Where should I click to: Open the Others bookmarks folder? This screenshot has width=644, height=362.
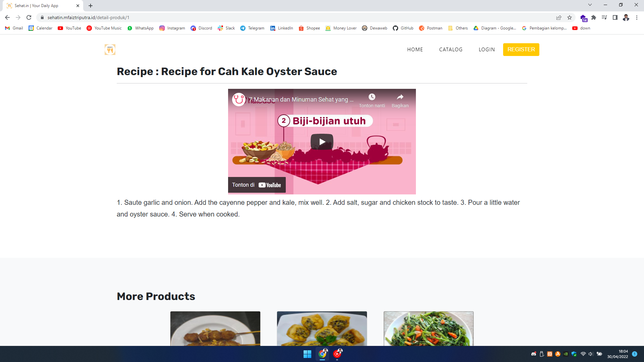pos(458,28)
